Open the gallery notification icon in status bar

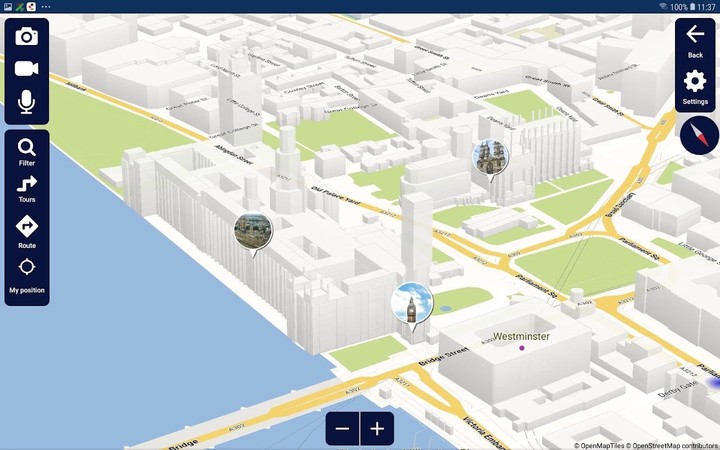7,6
